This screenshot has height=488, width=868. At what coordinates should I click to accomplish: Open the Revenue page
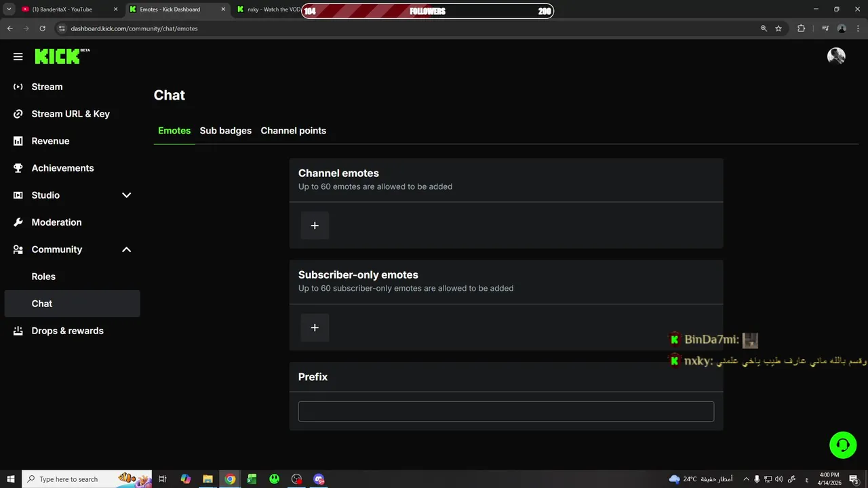[x=72, y=141]
